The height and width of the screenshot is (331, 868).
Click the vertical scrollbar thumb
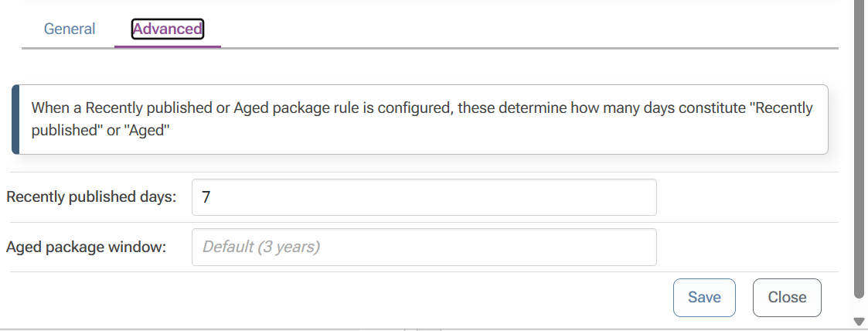858,155
